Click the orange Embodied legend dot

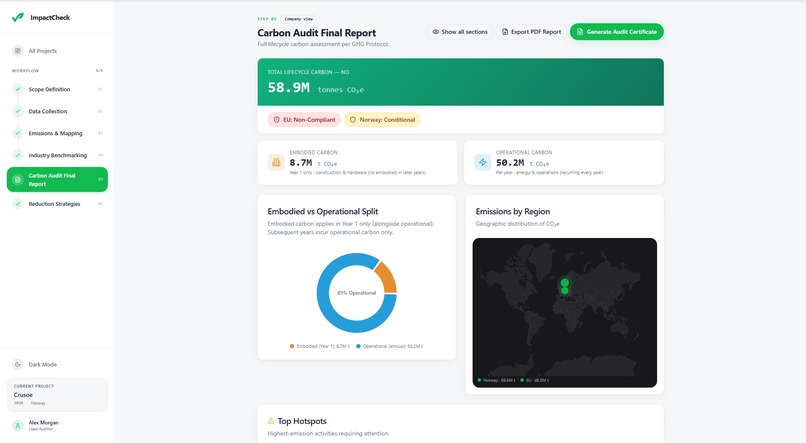292,346
